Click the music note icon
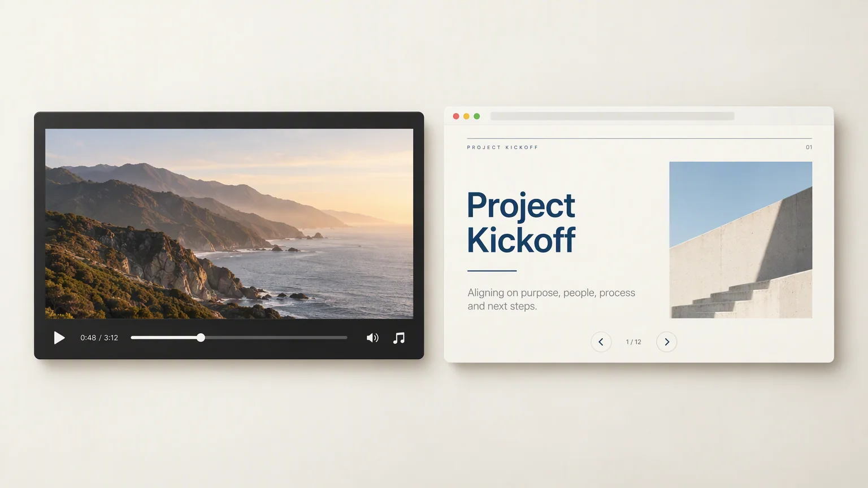 [399, 338]
